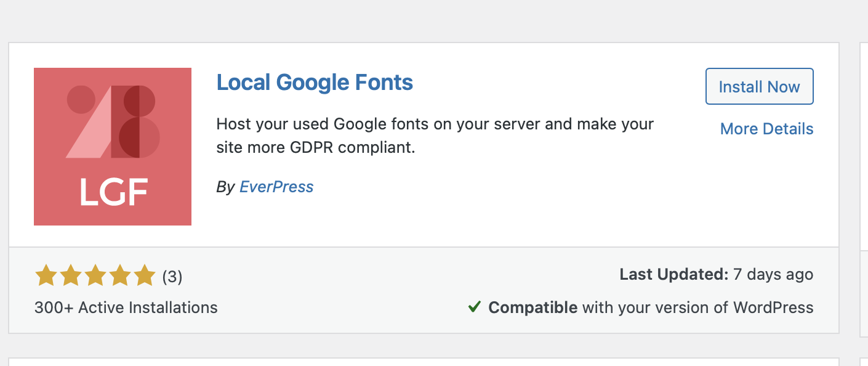Click the middle rating star

click(x=95, y=276)
